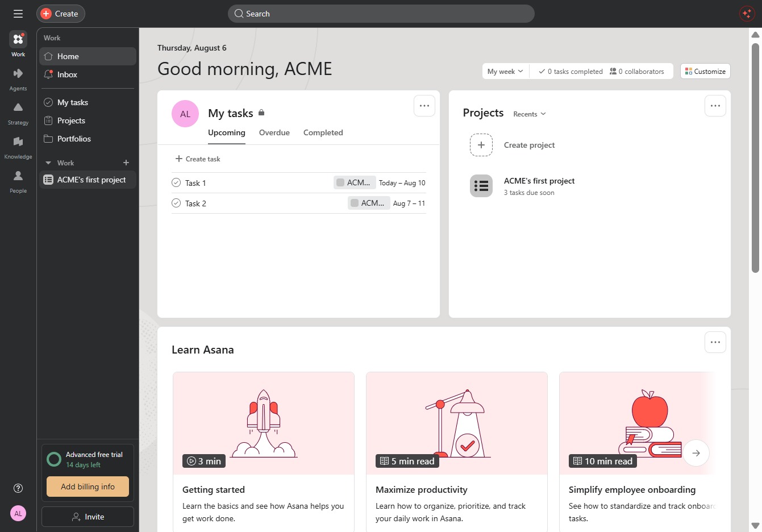Click the 10 min read badge
This screenshot has height=532, width=762.
click(603, 461)
